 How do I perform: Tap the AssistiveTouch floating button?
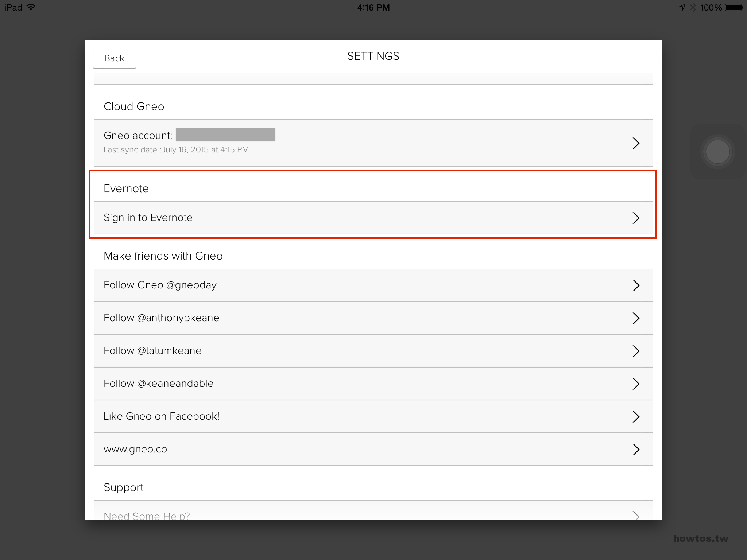click(x=717, y=152)
